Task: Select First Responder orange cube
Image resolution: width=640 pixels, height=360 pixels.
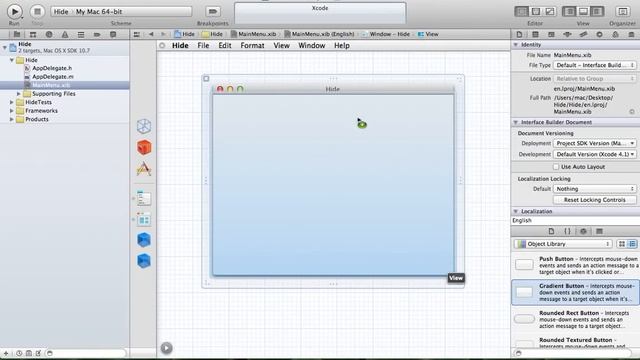Action: pyautogui.click(x=144, y=147)
